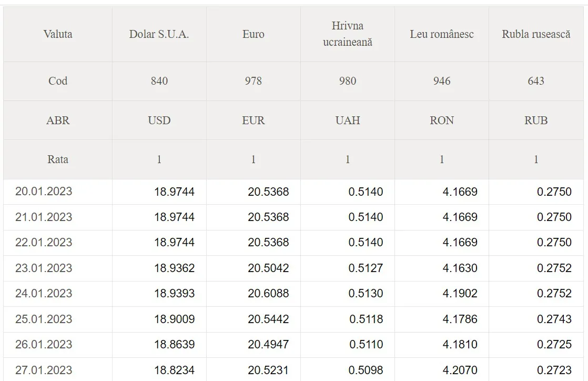
Task: Click USD rate 18.8639
Action: click(175, 344)
